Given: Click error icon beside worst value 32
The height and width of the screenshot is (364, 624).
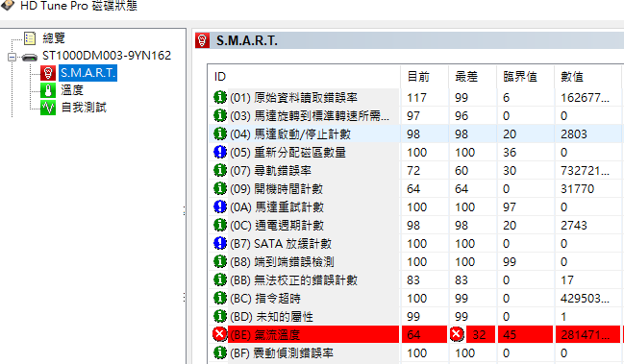Looking at the screenshot, I should click(x=457, y=334).
